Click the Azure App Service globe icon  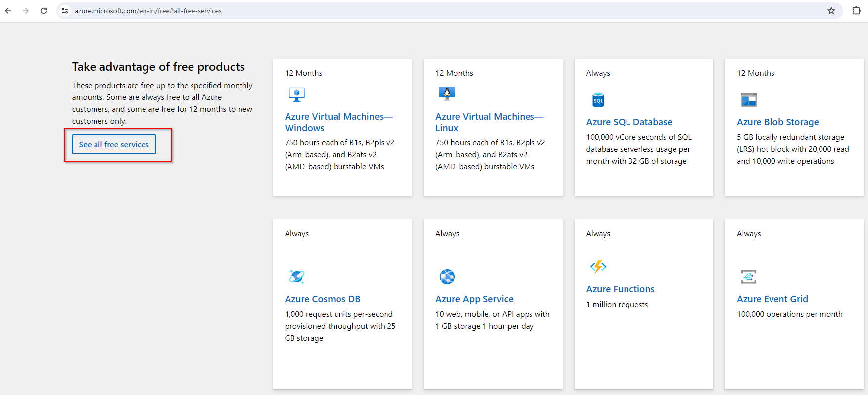pos(447,277)
